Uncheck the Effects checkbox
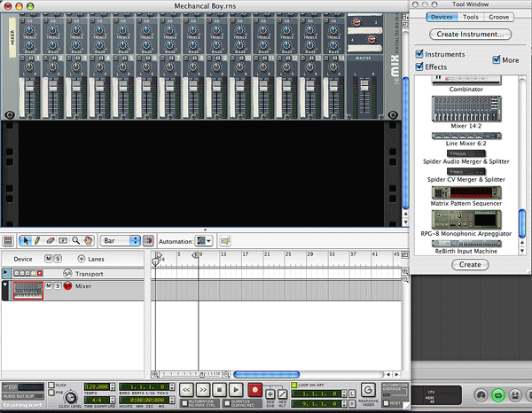 pyautogui.click(x=420, y=66)
